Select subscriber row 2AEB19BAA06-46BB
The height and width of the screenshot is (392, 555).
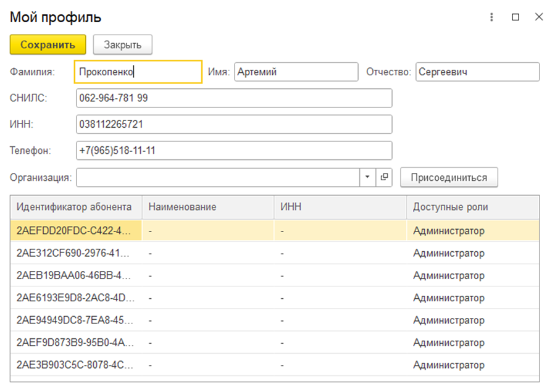(275, 275)
